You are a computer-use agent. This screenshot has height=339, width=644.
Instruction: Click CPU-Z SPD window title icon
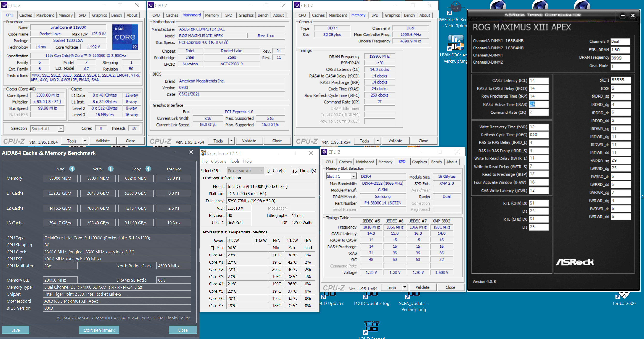tap(324, 152)
